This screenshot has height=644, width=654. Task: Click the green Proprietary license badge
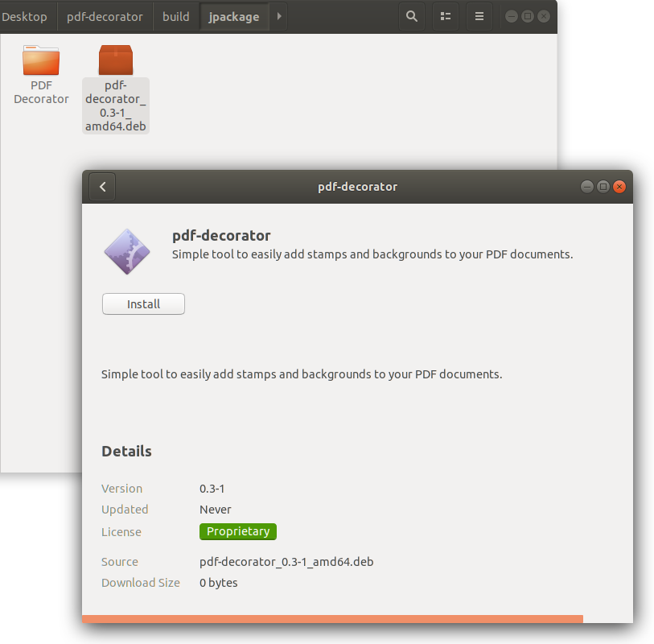click(x=237, y=531)
